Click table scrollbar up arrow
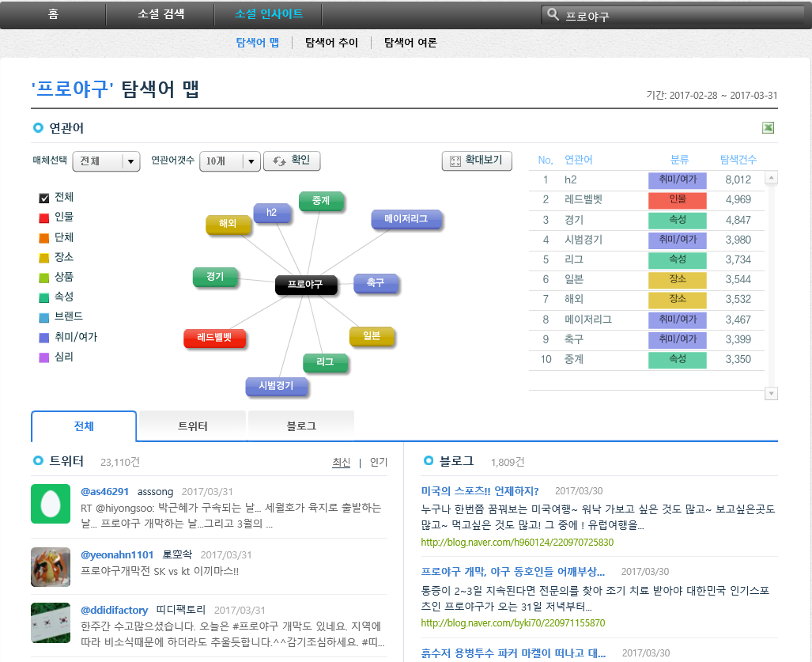Screen dimensions: 812x662 (x=771, y=178)
